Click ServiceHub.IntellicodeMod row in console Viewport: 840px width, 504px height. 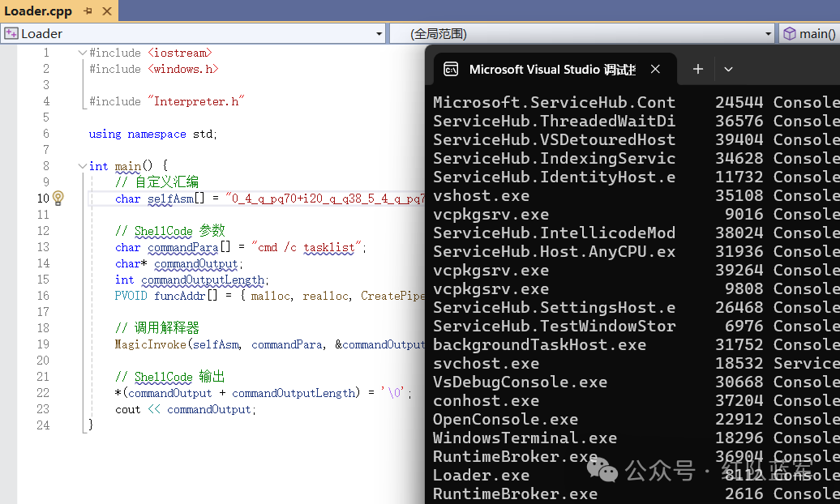554,233
